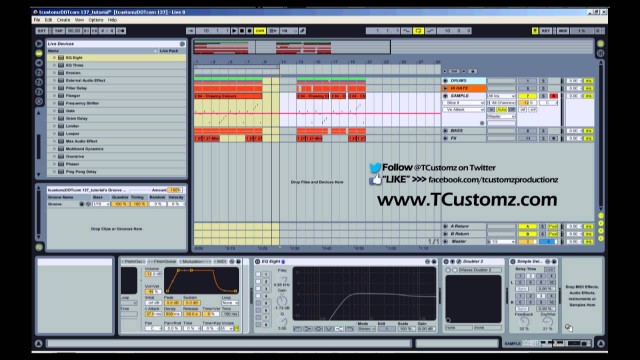640x360 pixels.
Task: Open the Options menu
Action: (96, 20)
